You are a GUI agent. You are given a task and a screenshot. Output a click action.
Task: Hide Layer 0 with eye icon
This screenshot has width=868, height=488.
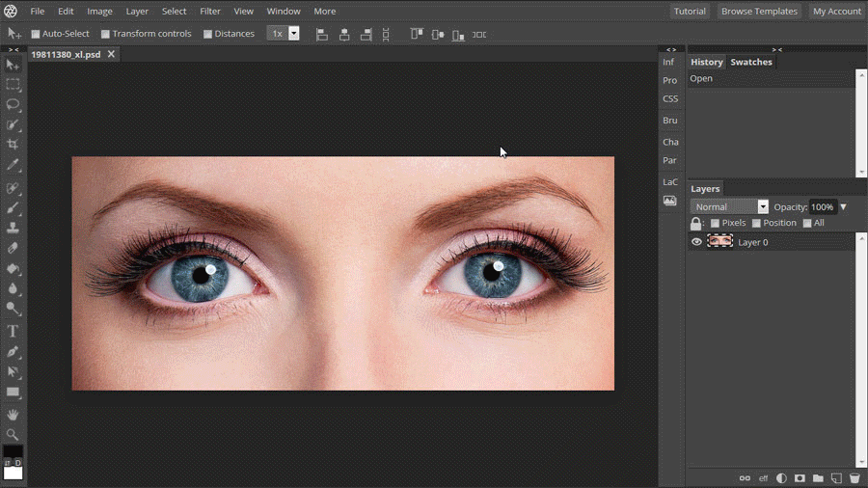[696, 242]
